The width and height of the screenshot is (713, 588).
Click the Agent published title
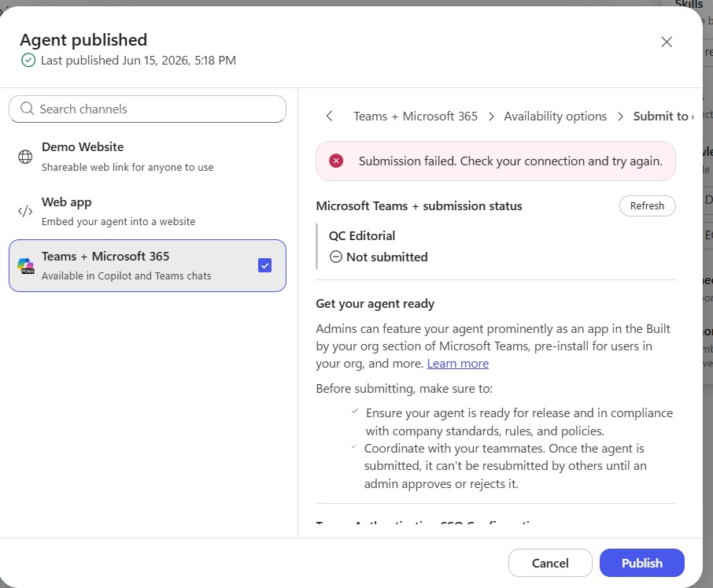83,40
